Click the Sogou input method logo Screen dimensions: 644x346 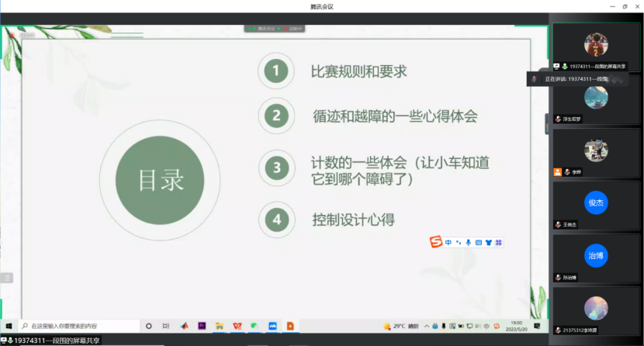(436, 243)
